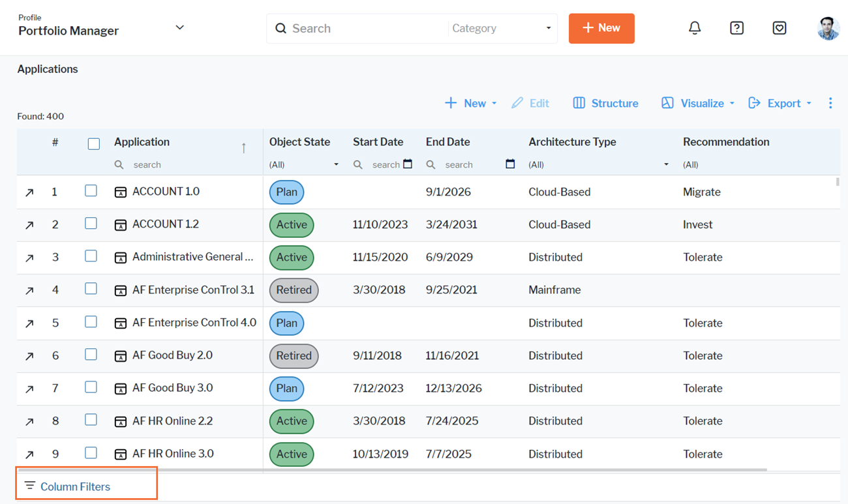
Task: Open AF Good Buy 3.0 arrow icon
Action: (29, 389)
